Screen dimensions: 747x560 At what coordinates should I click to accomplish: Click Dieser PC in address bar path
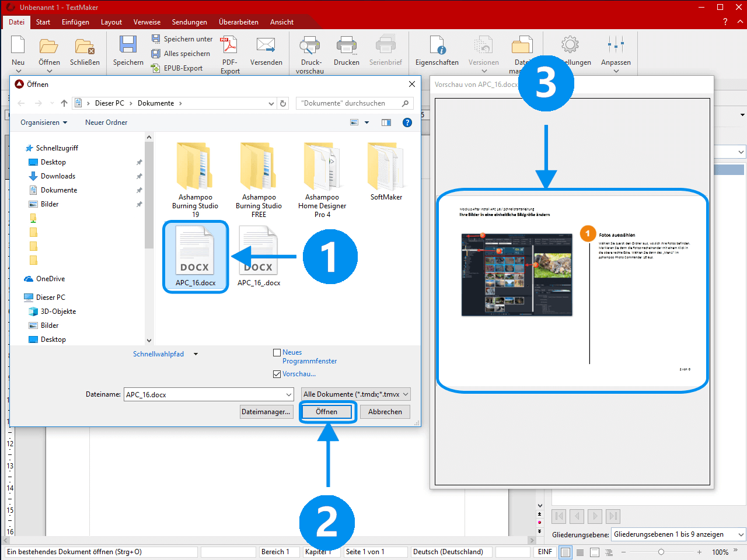click(x=110, y=103)
